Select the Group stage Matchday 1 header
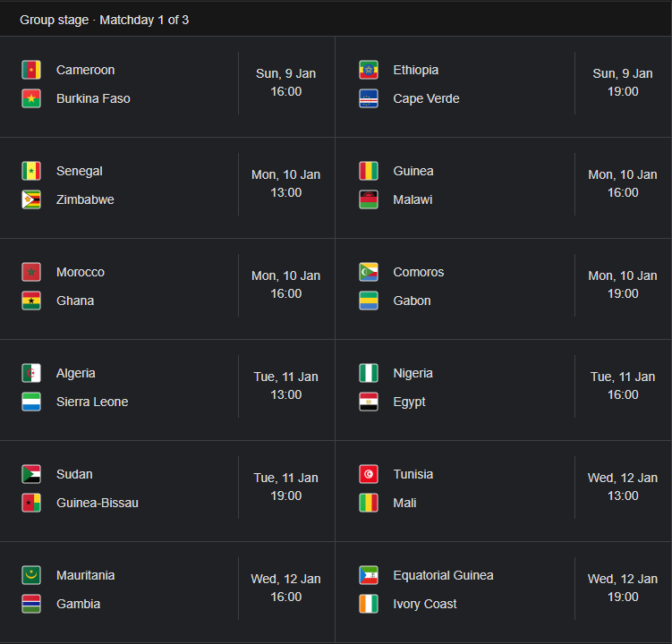Image resolution: width=672 pixels, height=644 pixels. 105,20
